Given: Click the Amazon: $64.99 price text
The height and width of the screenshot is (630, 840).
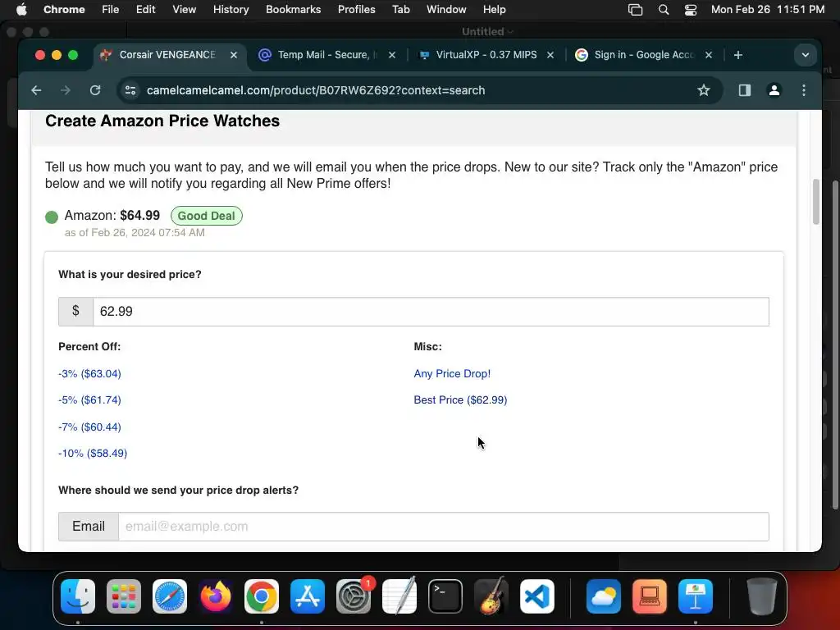Looking at the screenshot, I should pos(112,216).
